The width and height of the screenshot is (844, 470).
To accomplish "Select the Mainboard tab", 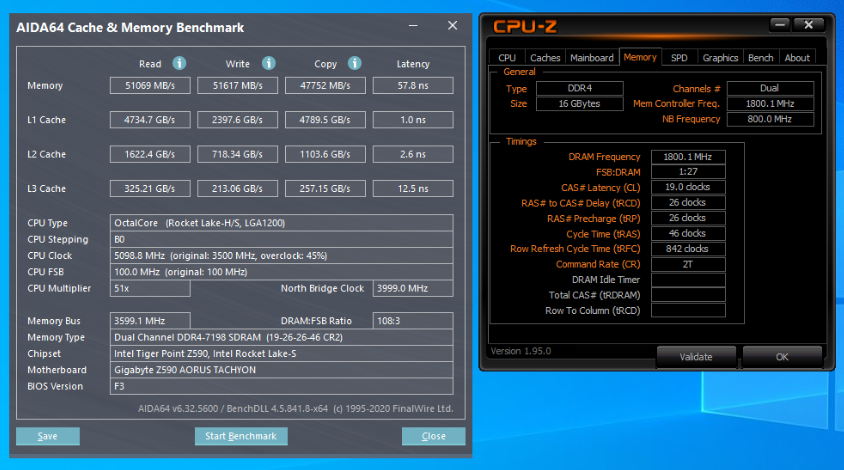I will 592,58.
